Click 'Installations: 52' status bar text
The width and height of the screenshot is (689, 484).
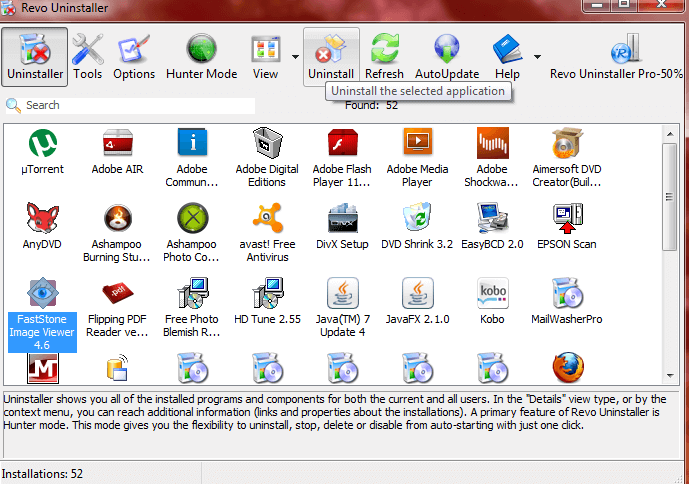42,474
